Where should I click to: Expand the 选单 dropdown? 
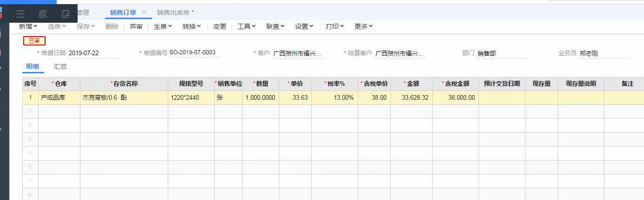coord(57,26)
